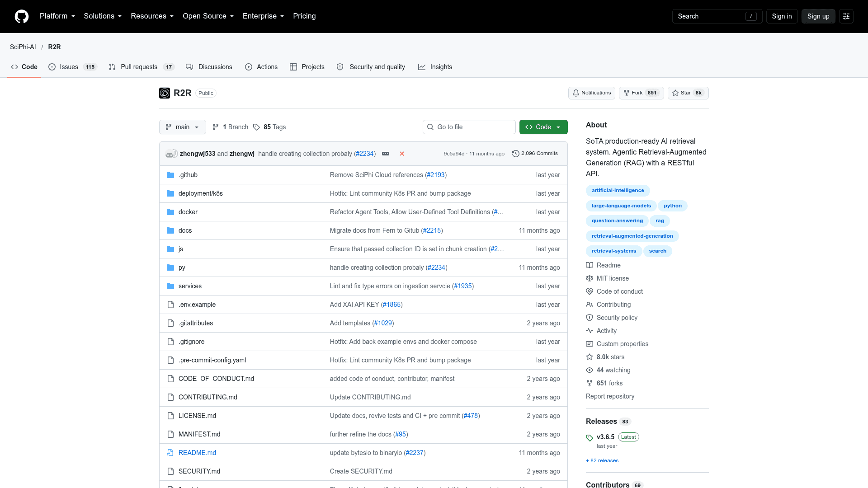
Task: Click the watching eye icon
Action: point(590,370)
